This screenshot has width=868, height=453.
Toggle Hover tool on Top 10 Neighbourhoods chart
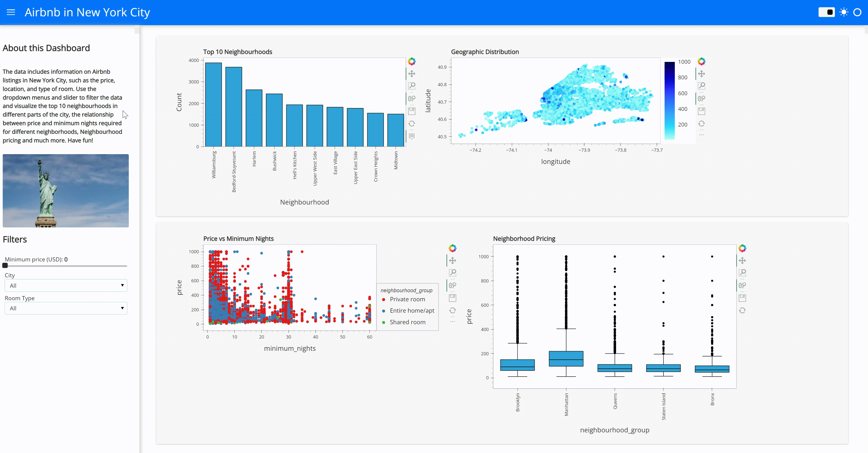pyautogui.click(x=412, y=136)
